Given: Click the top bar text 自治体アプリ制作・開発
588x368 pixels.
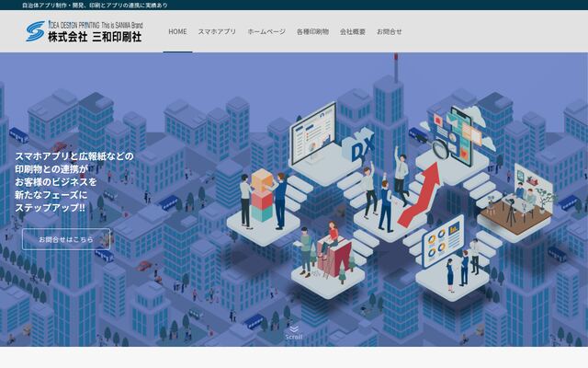Looking at the screenshot, I should [48, 6].
